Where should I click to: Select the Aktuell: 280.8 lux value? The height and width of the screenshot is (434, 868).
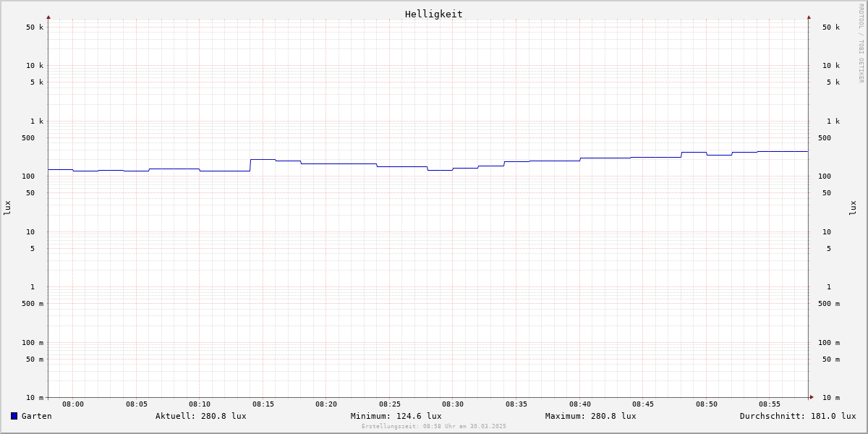[201, 416]
